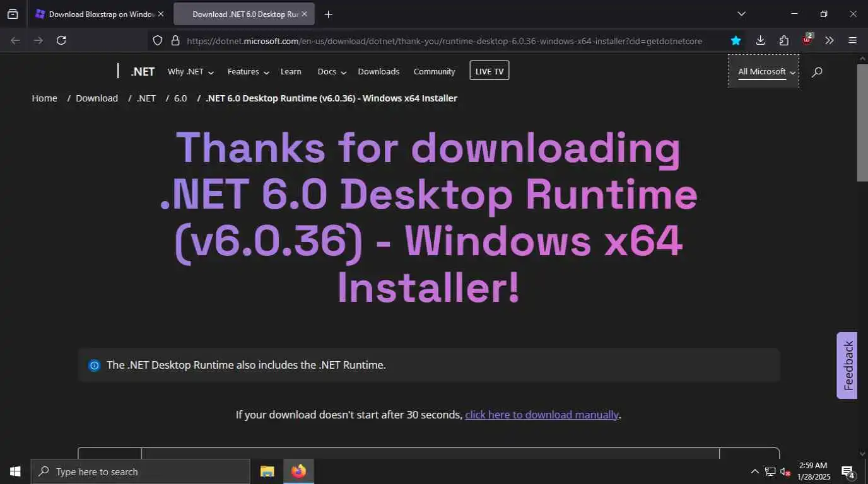This screenshot has height=484, width=868.
Task: Open the network status tray icon
Action: pos(770,471)
